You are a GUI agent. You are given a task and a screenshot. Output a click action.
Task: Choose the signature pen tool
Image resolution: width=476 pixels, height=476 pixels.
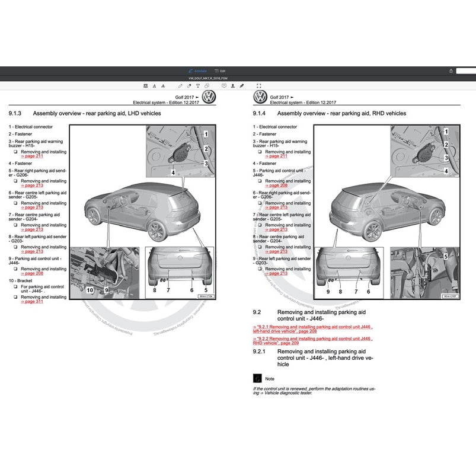point(241,85)
